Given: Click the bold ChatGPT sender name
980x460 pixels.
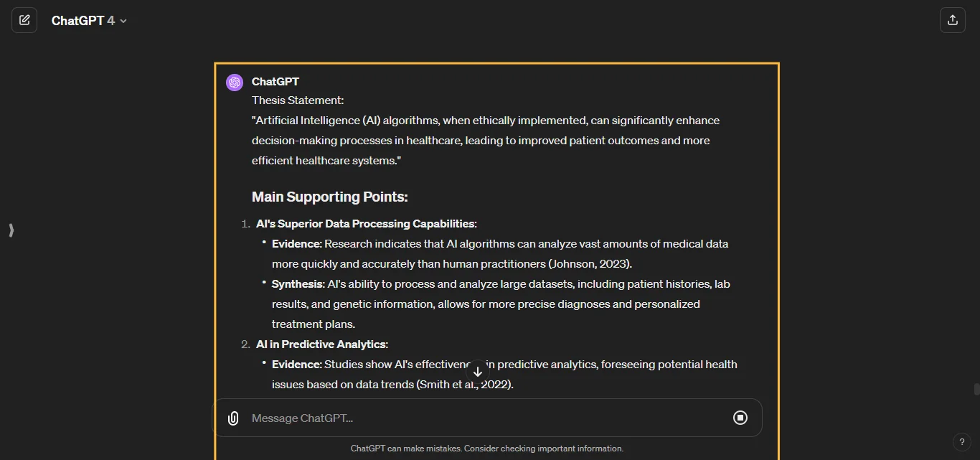Looking at the screenshot, I should click(x=275, y=82).
